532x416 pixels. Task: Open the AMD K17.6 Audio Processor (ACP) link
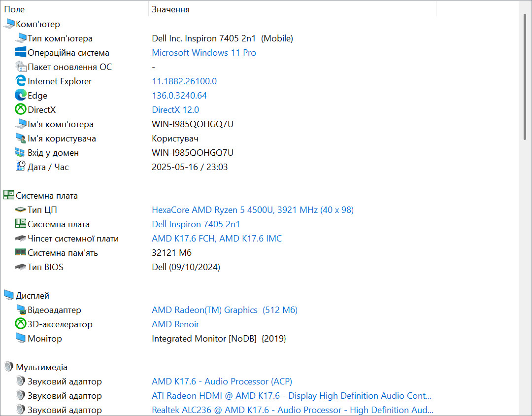222,381
